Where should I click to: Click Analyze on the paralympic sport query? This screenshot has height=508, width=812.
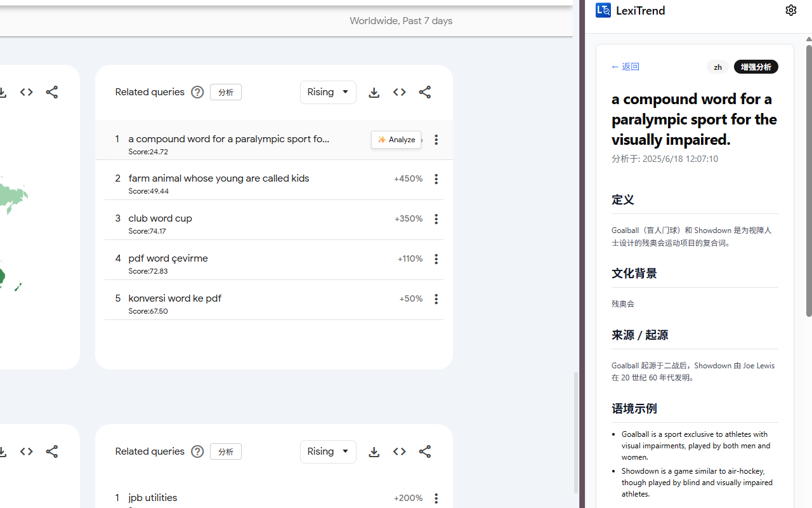[396, 140]
